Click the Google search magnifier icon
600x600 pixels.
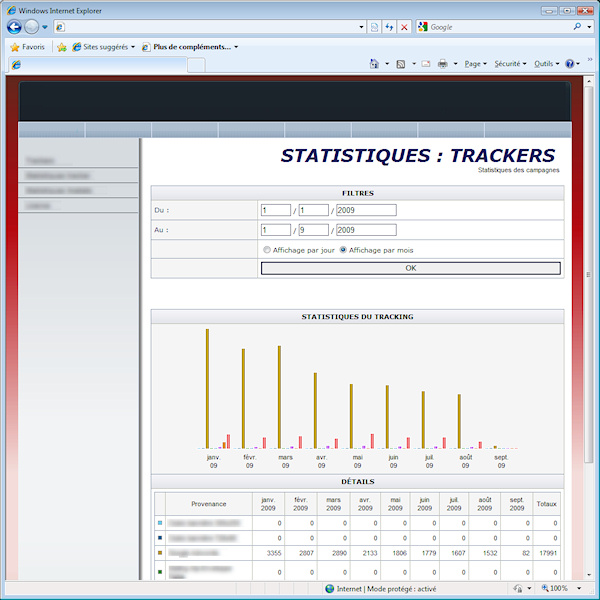click(577, 27)
